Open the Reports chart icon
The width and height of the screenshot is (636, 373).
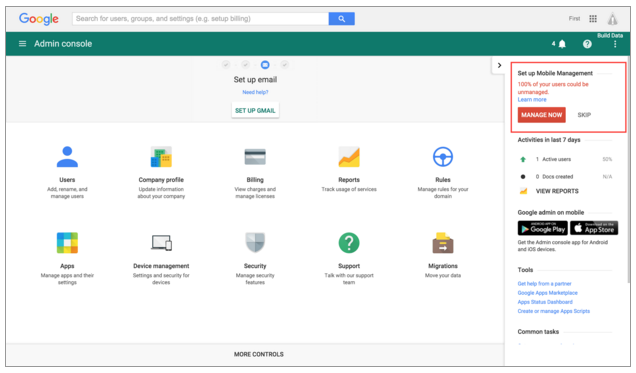[x=349, y=157]
